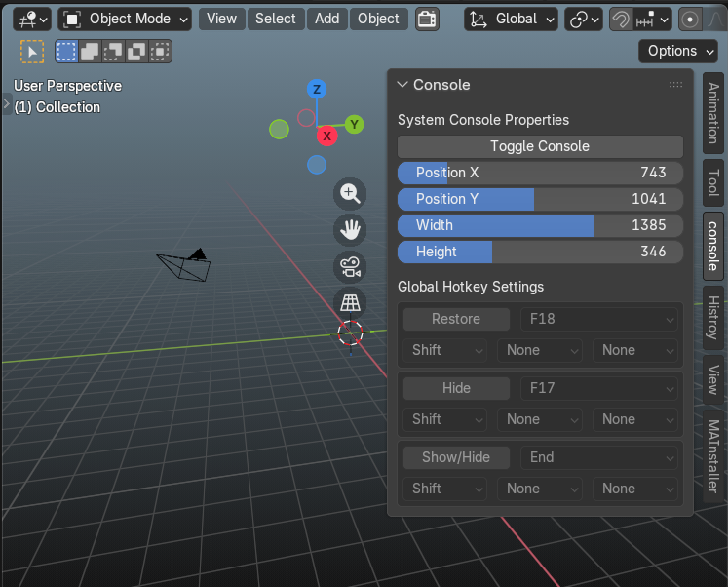
Task: Click the Z axis on navigation gizmo
Action: coord(317,89)
